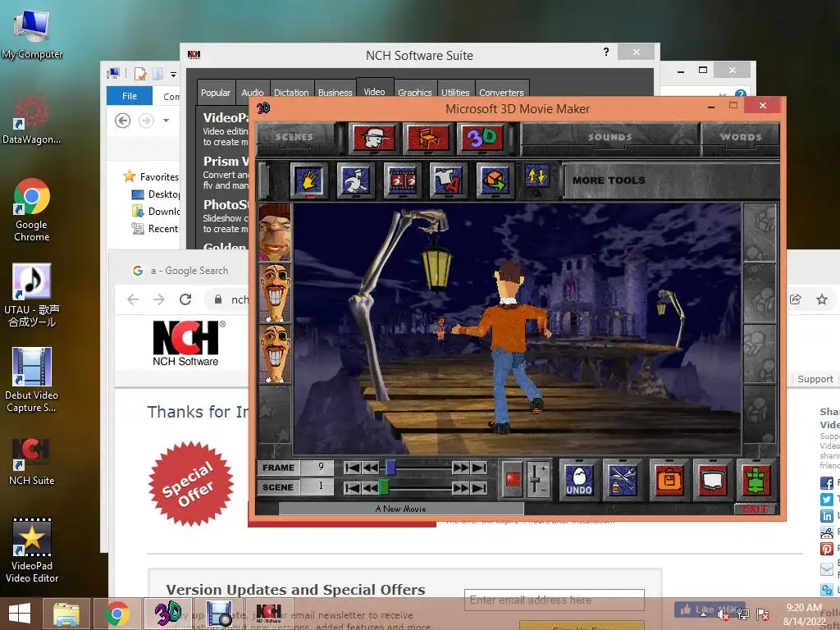Switch to the Graphics tab in NCH Suite
840x630 pixels.
pyautogui.click(x=414, y=92)
